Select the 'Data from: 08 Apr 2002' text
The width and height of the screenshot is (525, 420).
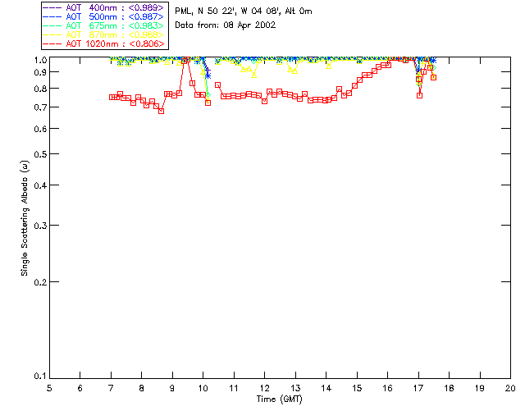[x=226, y=25]
